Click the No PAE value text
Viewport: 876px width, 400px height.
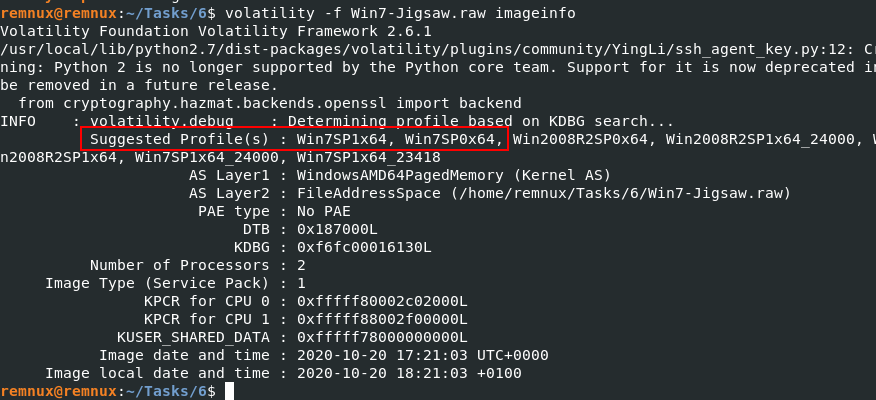click(324, 211)
